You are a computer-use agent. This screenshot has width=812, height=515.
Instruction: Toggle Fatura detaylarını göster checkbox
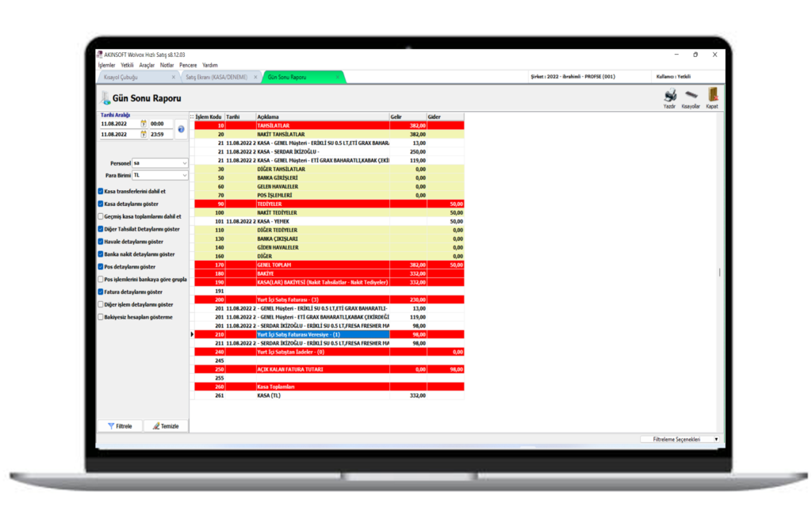coord(101,292)
